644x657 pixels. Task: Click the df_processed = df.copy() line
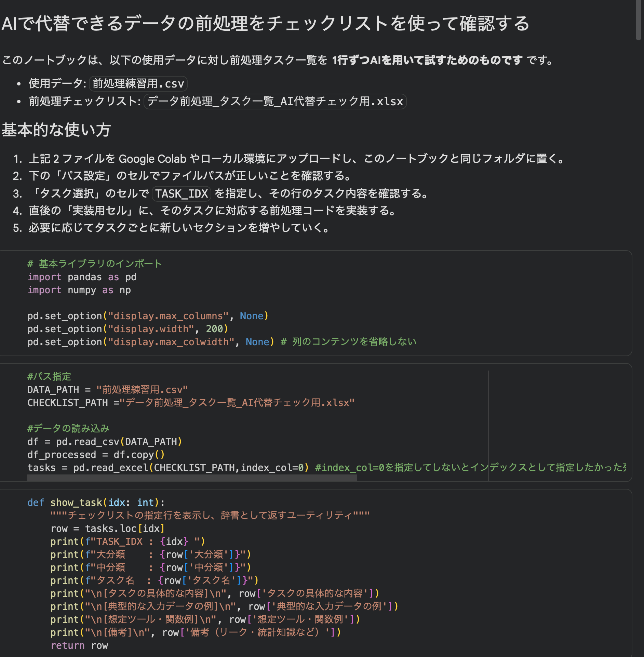[x=96, y=455]
